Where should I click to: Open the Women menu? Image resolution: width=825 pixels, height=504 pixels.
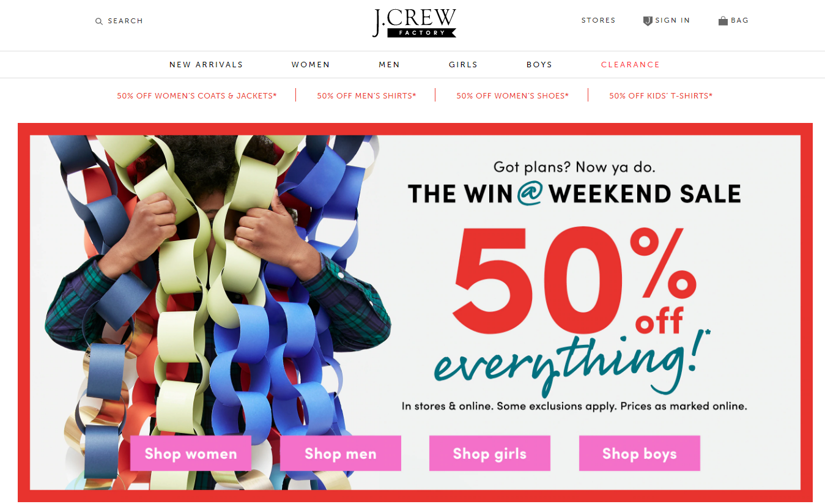pyautogui.click(x=311, y=65)
